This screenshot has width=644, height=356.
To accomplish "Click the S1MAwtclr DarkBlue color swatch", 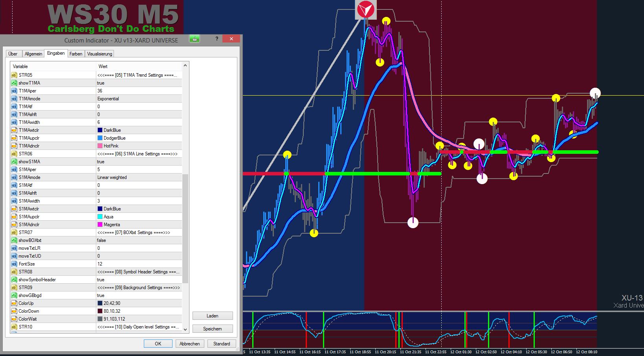I will coord(100,209).
